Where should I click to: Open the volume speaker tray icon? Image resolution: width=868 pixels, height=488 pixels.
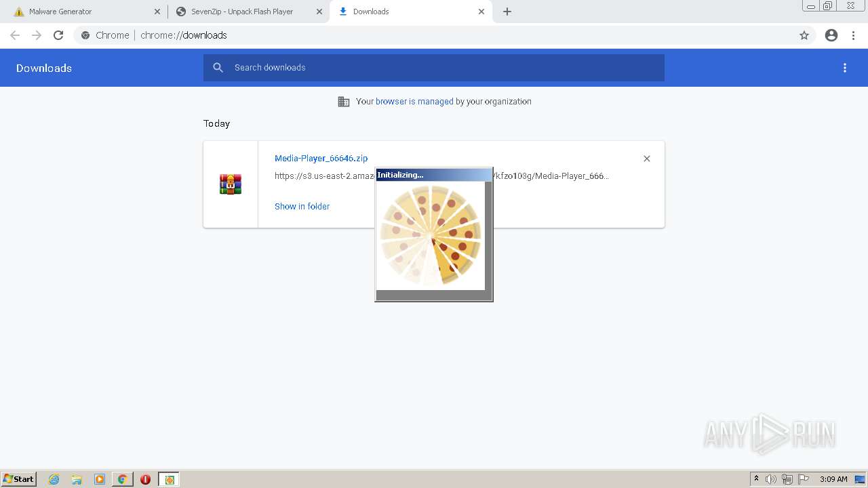[x=771, y=479]
